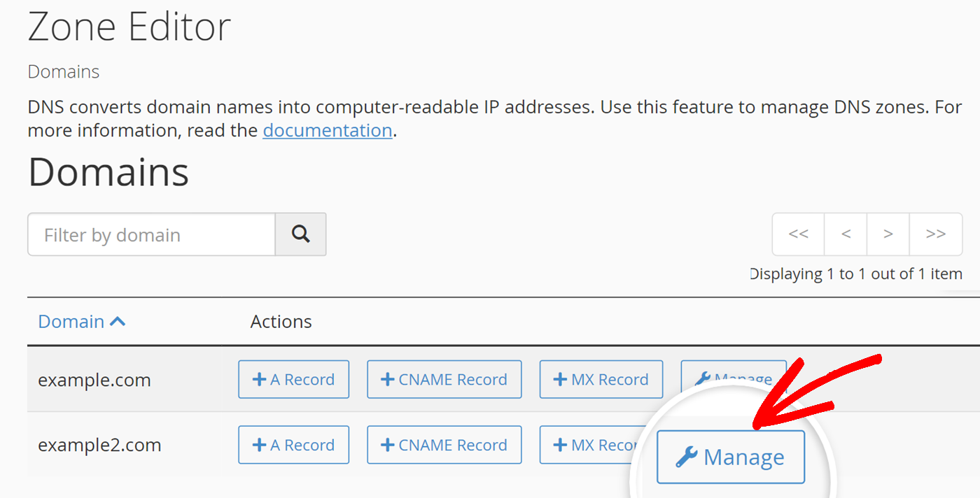Sort the table by the Domain column

coord(71,321)
